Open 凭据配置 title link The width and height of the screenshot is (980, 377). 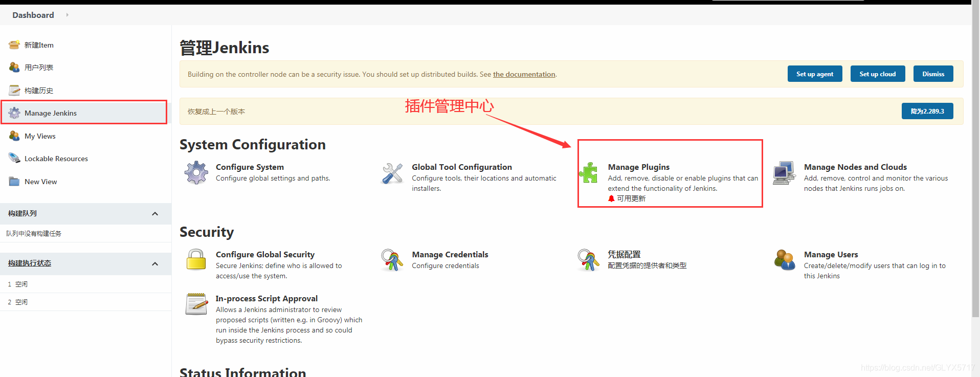pos(624,255)
